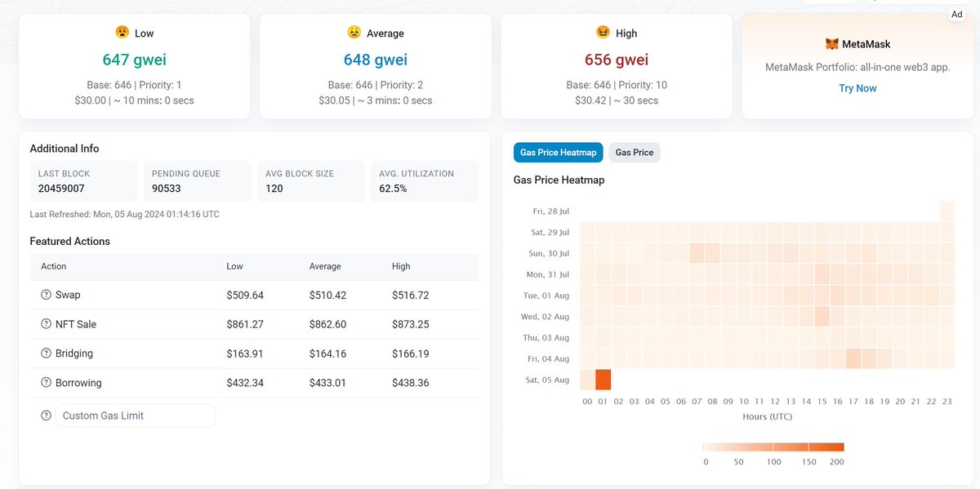
Task: Click Borrowing low price $432.34
Action: tap(245, 383)
